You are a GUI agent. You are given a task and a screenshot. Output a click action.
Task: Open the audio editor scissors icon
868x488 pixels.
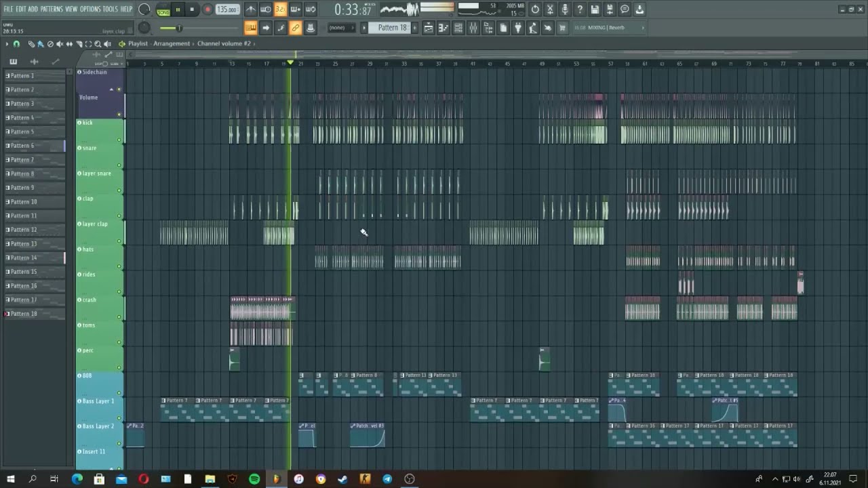pyautogui.click(x=550, y=9)
